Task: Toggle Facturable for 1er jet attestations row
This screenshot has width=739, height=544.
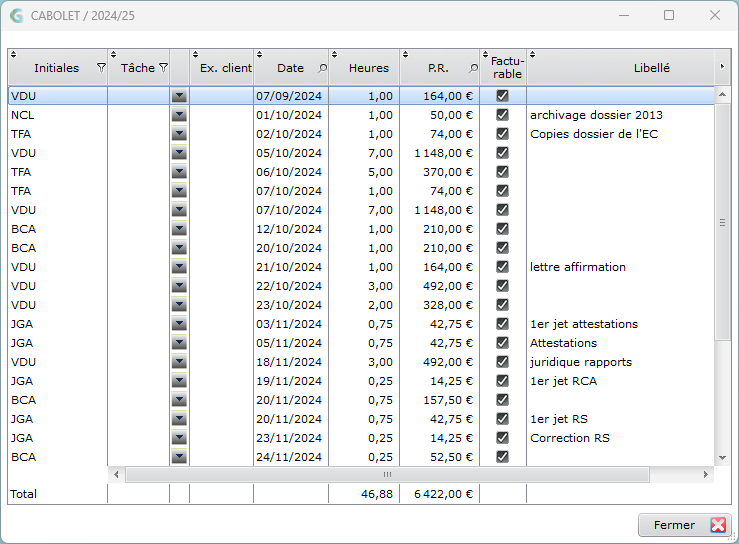Action: (x=502, y=324)
